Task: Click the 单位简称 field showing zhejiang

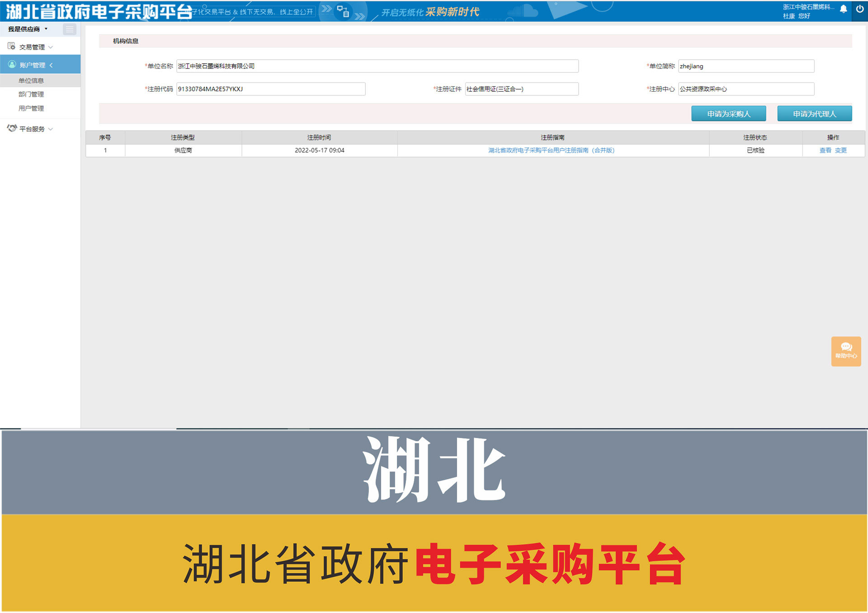Action: [x=746, y=66]
